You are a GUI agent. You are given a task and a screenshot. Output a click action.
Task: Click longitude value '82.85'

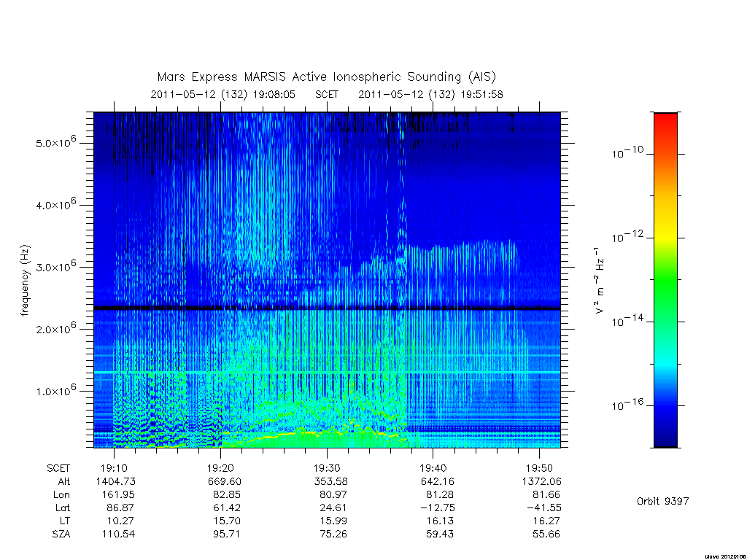coord(227,495)
